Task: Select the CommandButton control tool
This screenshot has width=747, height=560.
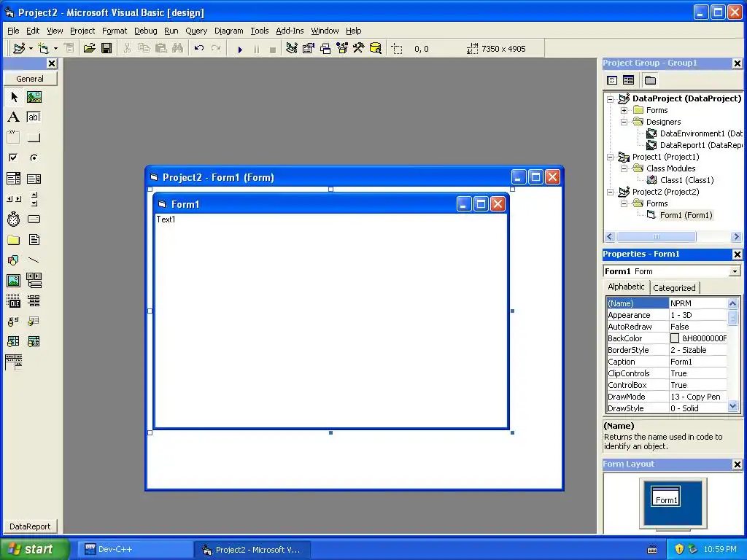Action: 34,138
